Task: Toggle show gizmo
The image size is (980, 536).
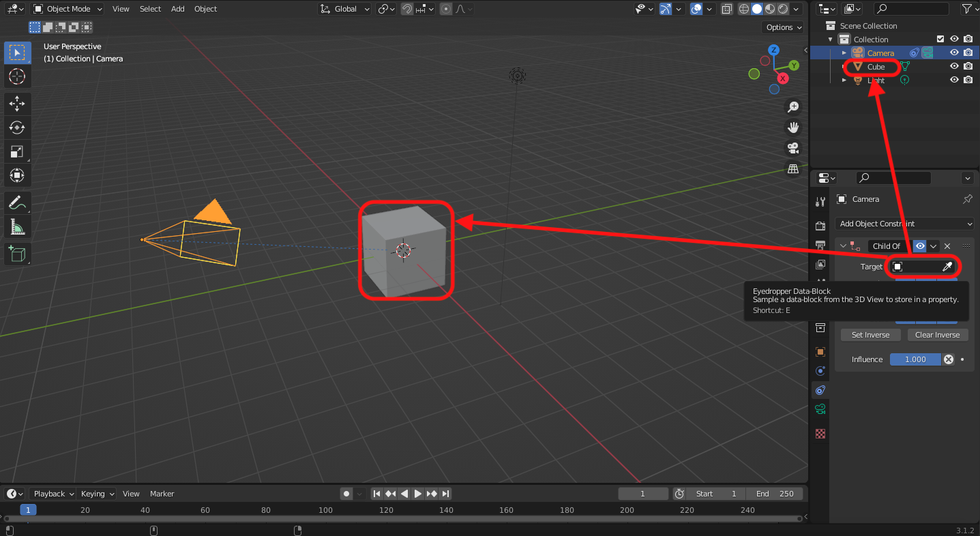Action: 666,9
